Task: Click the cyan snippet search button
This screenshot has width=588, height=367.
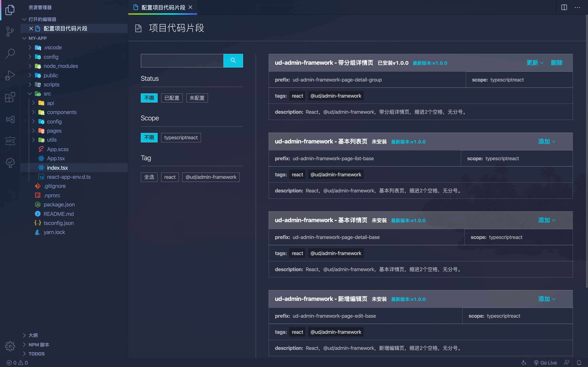Action: tap(233, 61)
